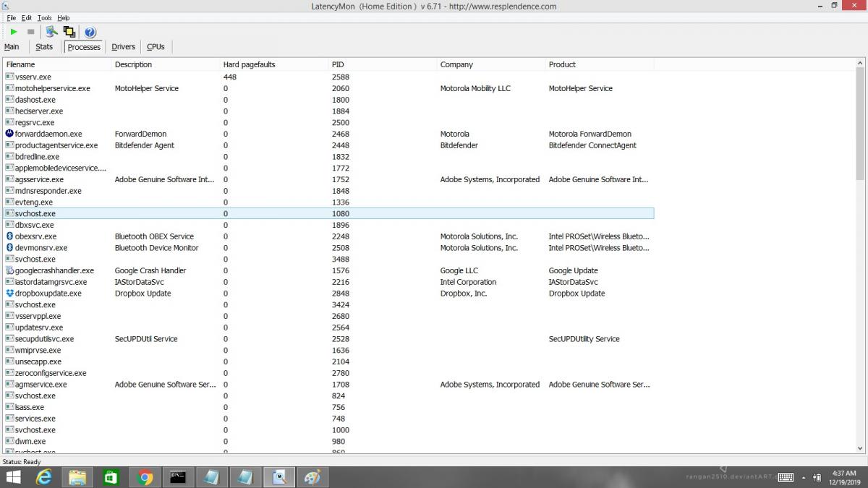Viewport: 868px width, 488px height.
Task: Open File Explorer from the taskbar
Action: coord(77,477)
